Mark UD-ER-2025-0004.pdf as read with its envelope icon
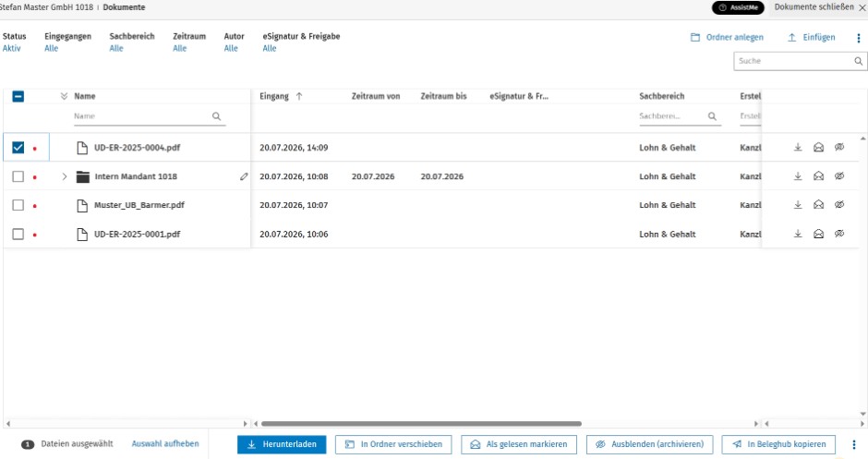 click(818, 147)
